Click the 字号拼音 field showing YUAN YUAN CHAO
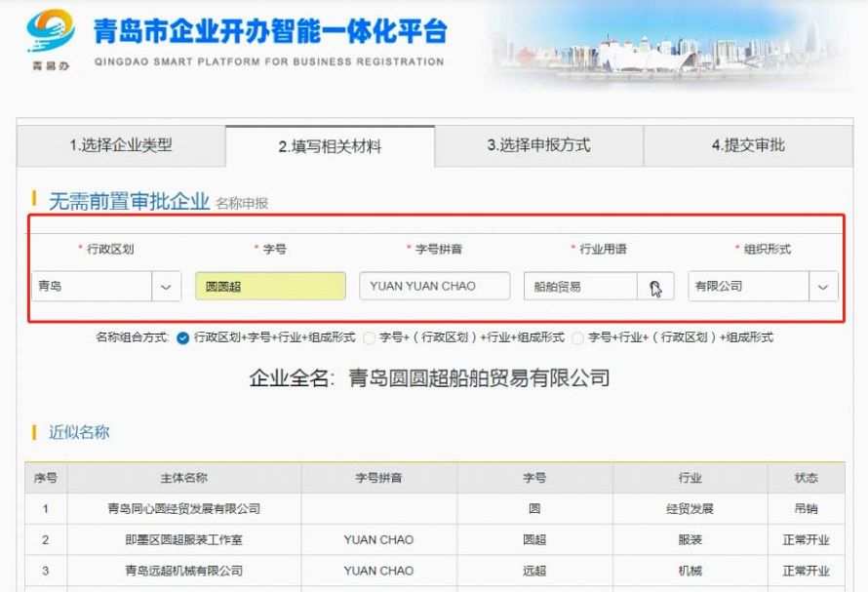 pos(434,286)
